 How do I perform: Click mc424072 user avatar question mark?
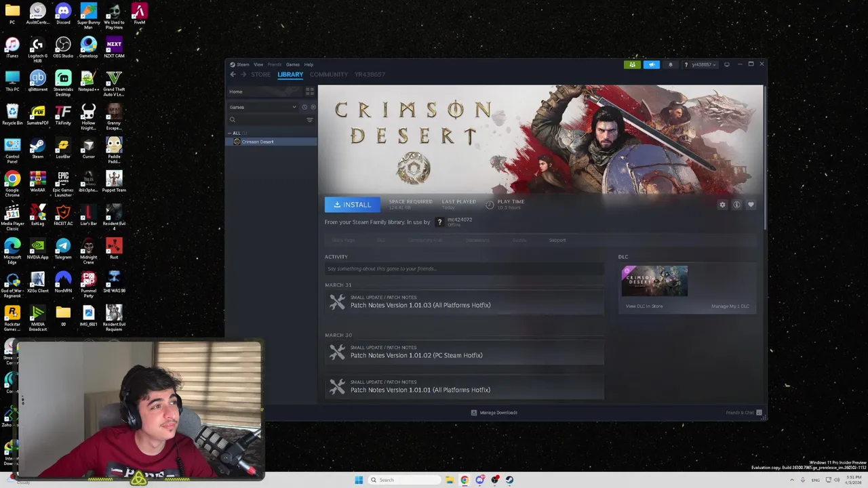point(439,222)
